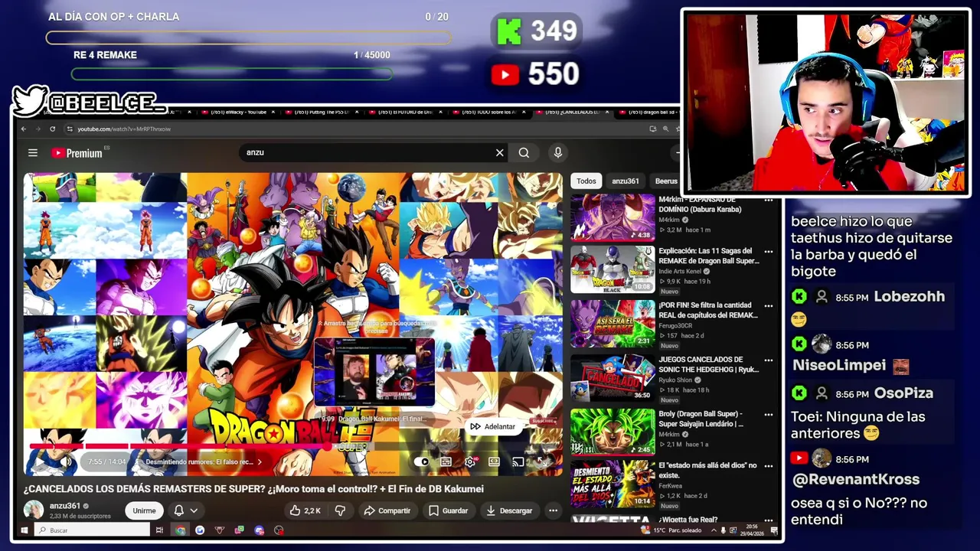Mute the video with the volume icon

[67, 461]
